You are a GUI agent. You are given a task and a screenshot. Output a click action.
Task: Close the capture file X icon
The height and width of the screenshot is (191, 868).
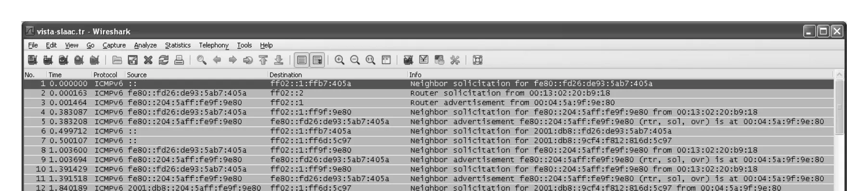(x=148, y=60)
